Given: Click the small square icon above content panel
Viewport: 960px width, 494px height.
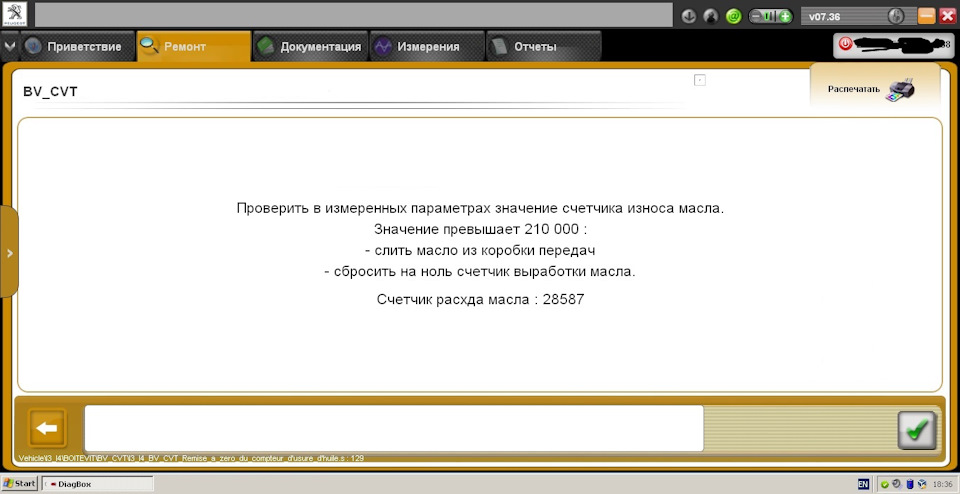Looking at the screenshot, I should coord(700,80).
